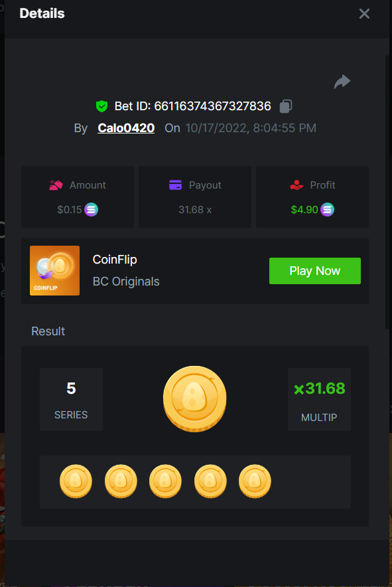Click the purple Payout card icon
392x587 pixels.
click(x=175, y=185)
